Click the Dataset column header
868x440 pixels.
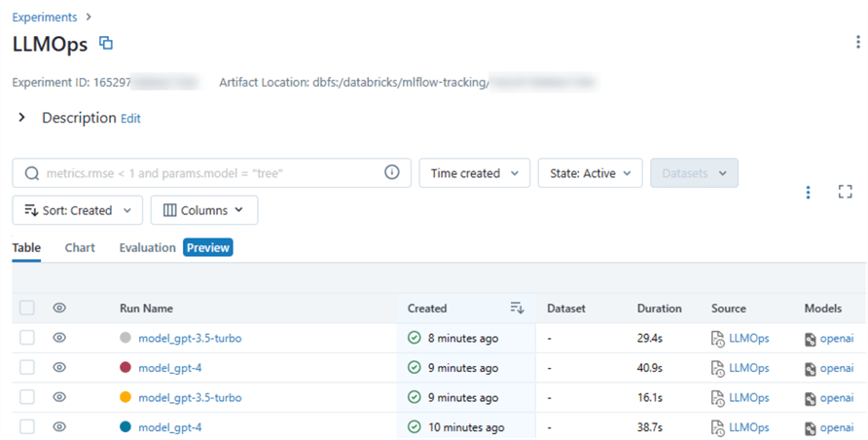pos(566,309)
